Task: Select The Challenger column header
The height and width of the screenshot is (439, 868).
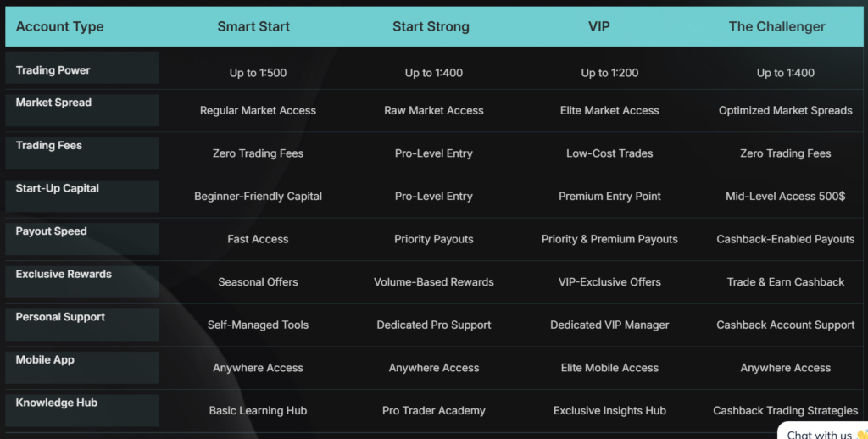Action: point(776,26)
